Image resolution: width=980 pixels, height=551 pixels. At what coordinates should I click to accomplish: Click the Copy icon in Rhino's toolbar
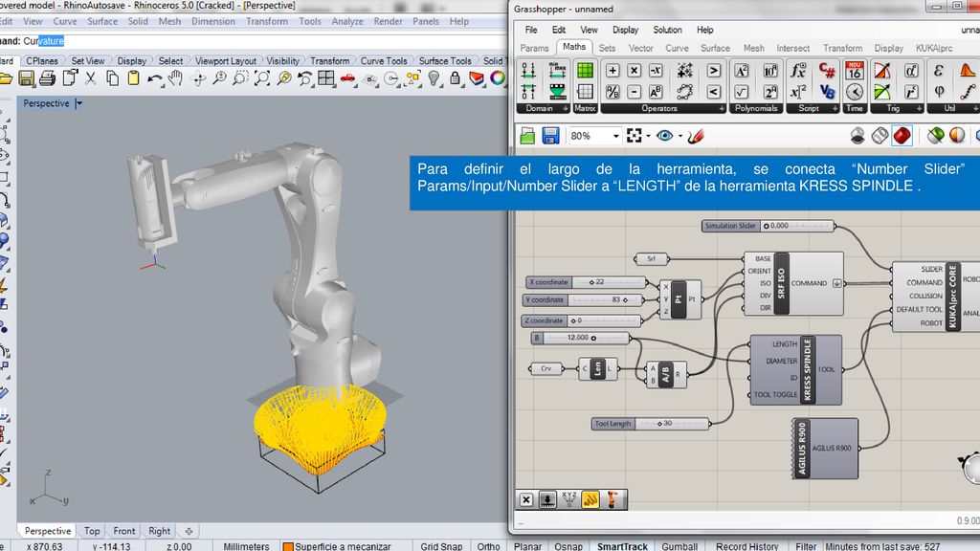113,78
